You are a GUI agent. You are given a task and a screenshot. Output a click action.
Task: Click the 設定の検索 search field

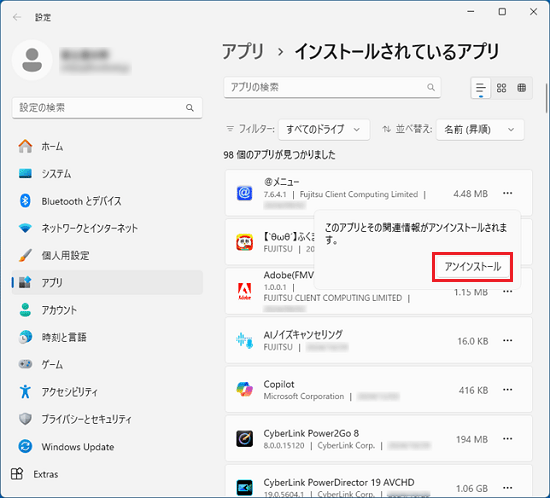(x=107, y=108)
